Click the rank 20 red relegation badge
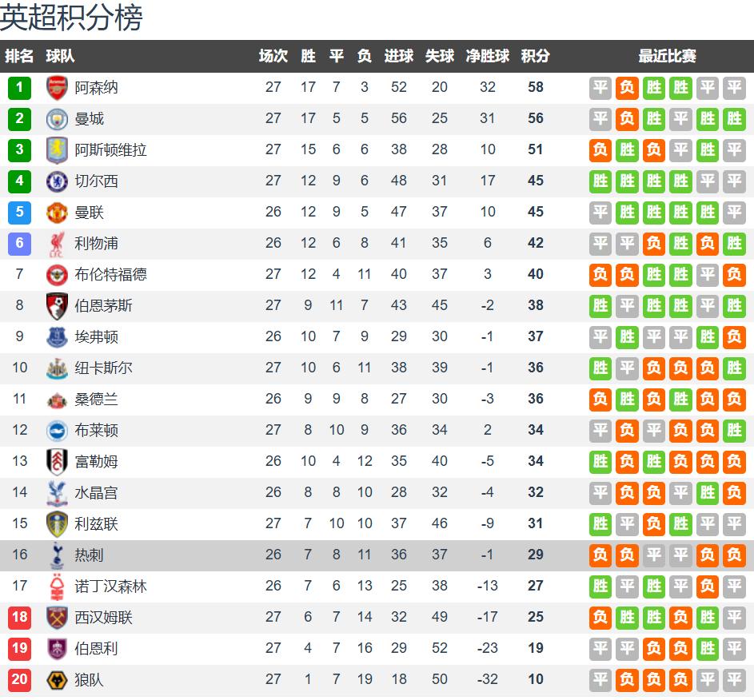The image size is (754, 700). point(19,679)
